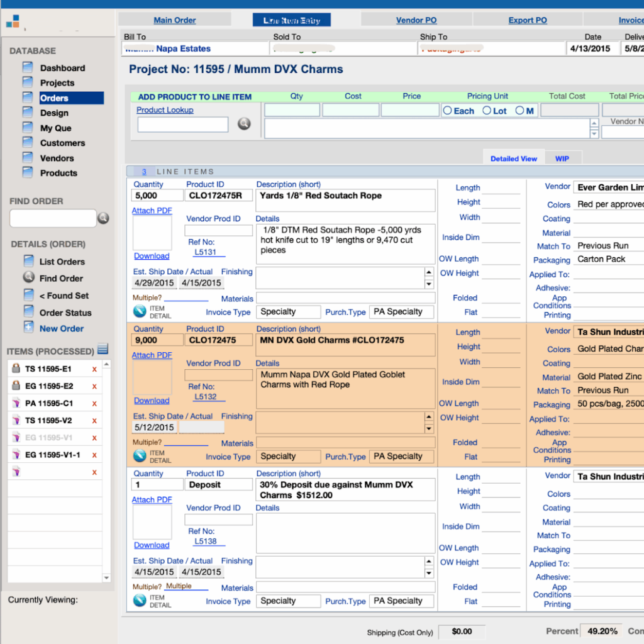Delete processed item TS 11595-E1 with red X
Viewport: 644px width, 644px height.
tap(94, 369)
